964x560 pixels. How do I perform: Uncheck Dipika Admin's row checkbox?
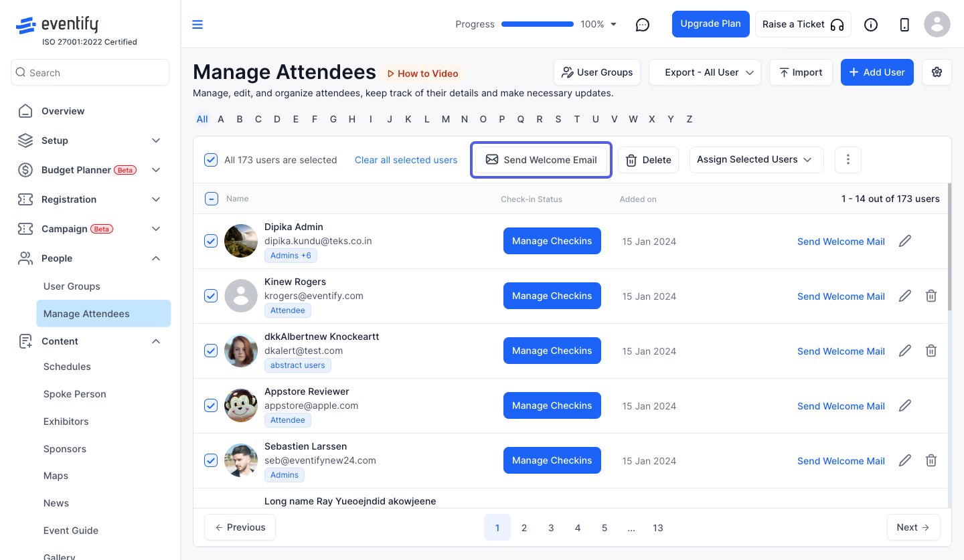(211, 241)
